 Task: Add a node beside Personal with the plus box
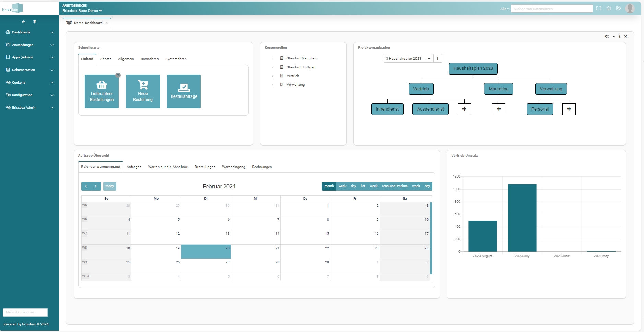click(x=569, y=109)
